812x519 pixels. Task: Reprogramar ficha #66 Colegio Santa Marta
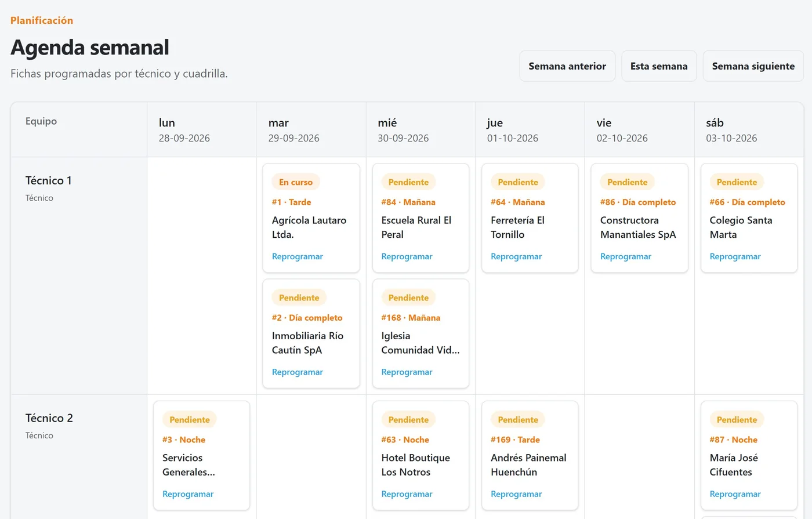tap(735, 256)
